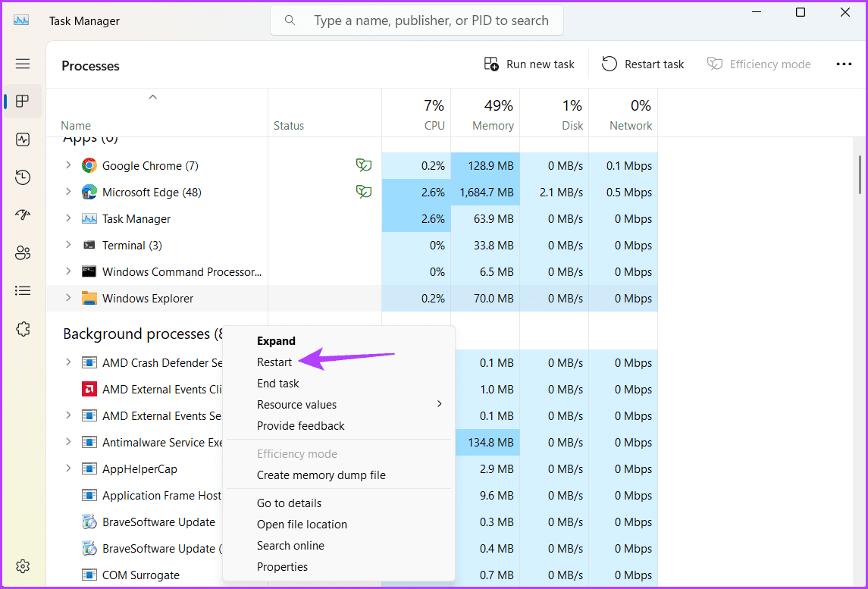Click the 2.1 MB/s disk cell
This screenshot has height=589, width=868.
[x=554, y=192]
